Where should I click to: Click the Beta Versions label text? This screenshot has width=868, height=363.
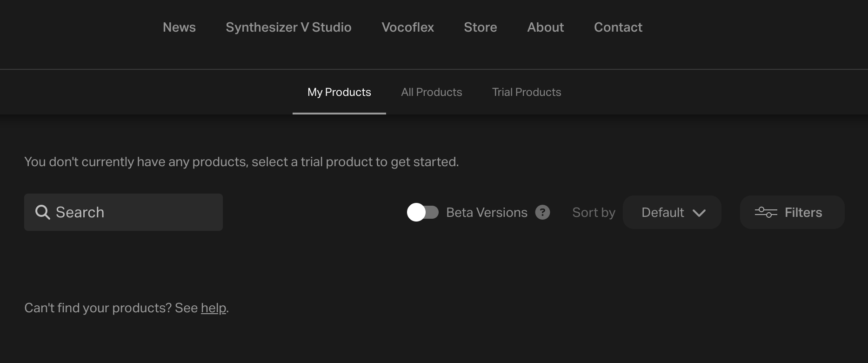487,212
